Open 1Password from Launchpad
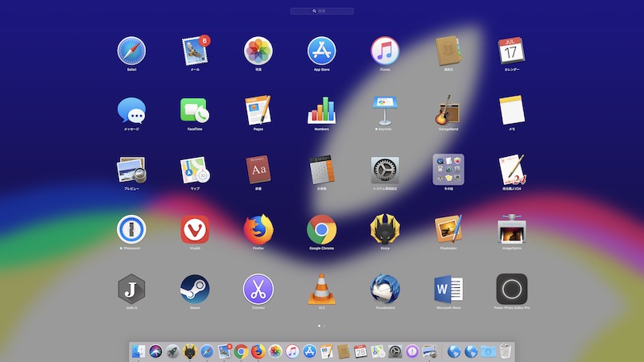 pos(131,229)
